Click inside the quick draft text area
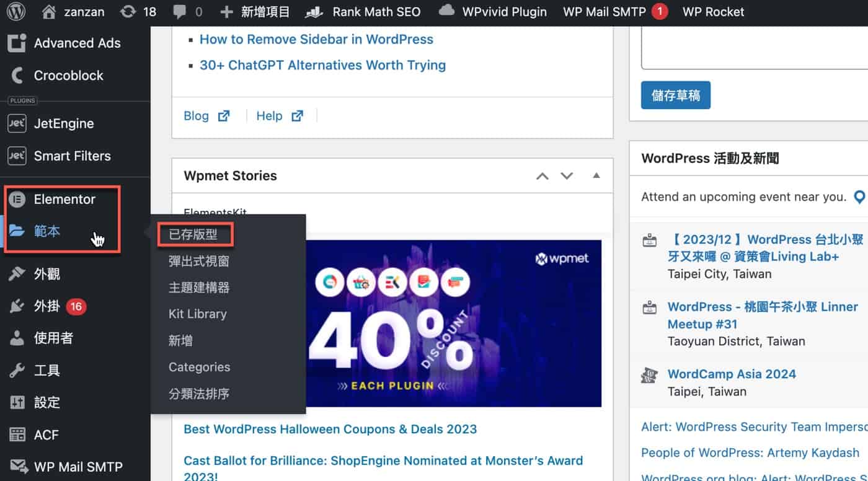This screenshot has height=481, width=868. click(755, 47)
